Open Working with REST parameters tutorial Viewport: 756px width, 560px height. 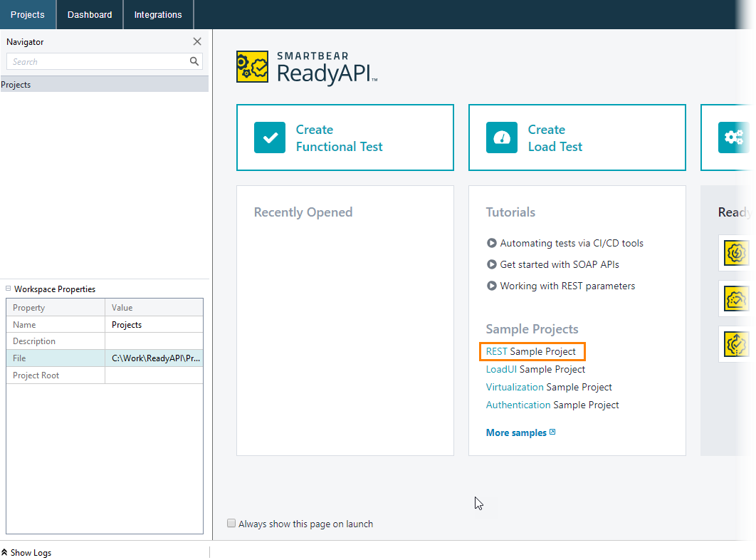pyautogui.click(x=567, y=286)
